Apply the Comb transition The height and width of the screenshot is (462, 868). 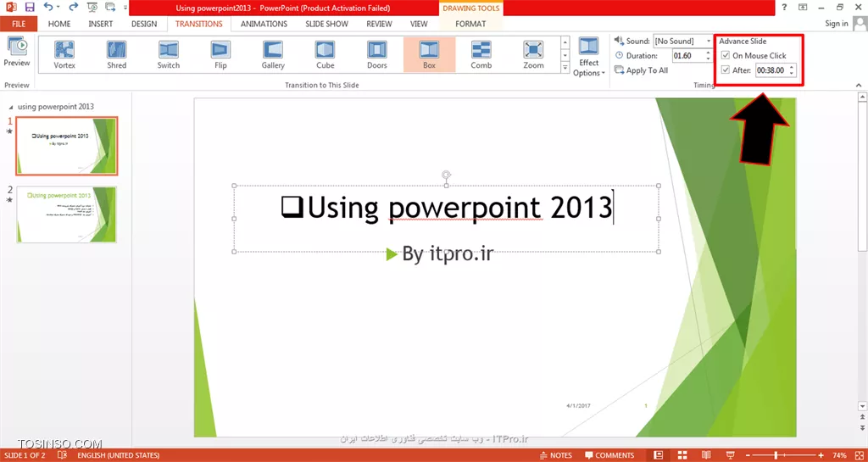click(481, 55)
